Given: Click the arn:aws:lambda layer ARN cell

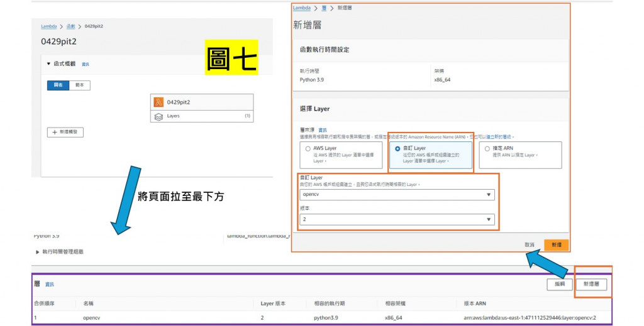Looking at the screenshot, I should [530, 318].
